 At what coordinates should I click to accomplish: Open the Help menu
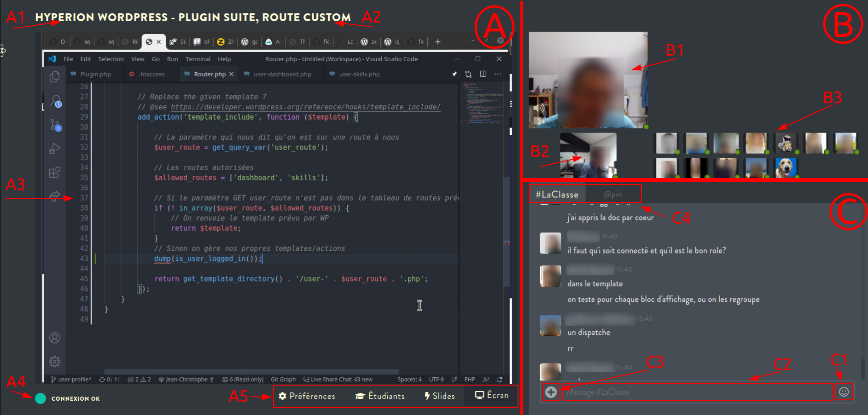point(224,59)
